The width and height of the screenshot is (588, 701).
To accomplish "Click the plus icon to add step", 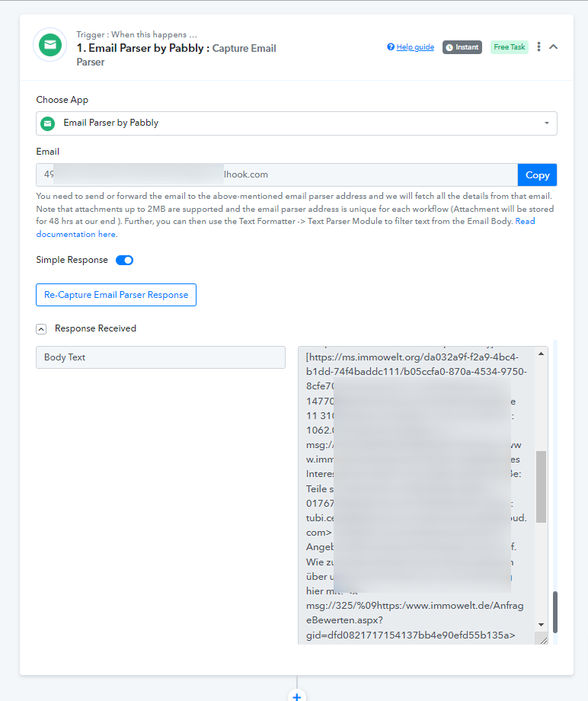I will 297,696.
